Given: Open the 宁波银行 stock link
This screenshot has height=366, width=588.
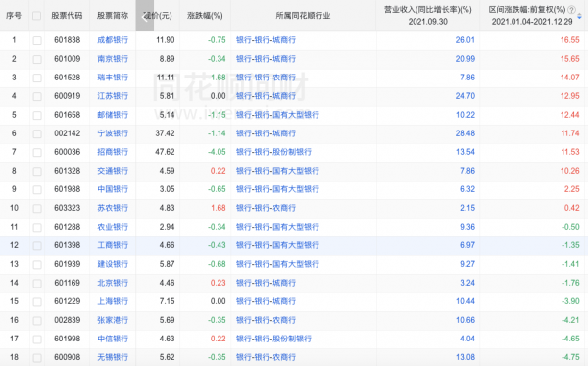Looking at the screenshot, I should tap(113, 133).
